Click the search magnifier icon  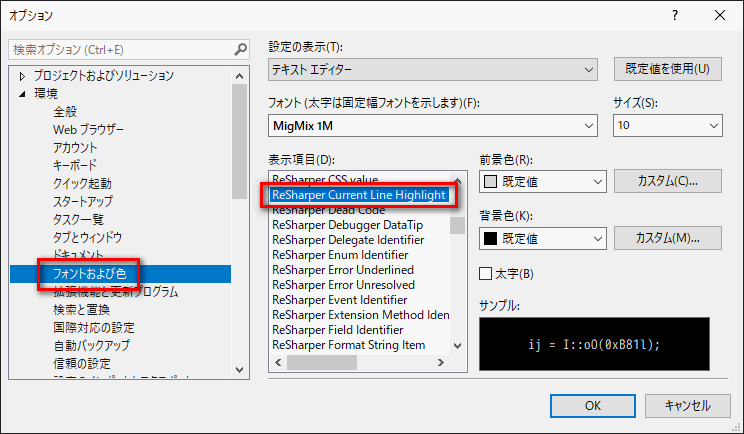click(241, 49)
